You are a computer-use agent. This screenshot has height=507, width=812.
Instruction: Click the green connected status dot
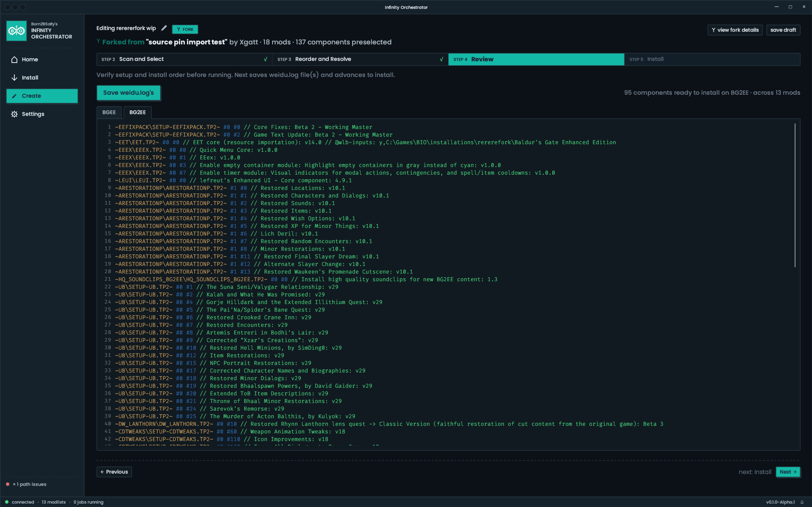pyautogui.click(x=7, y=502)
